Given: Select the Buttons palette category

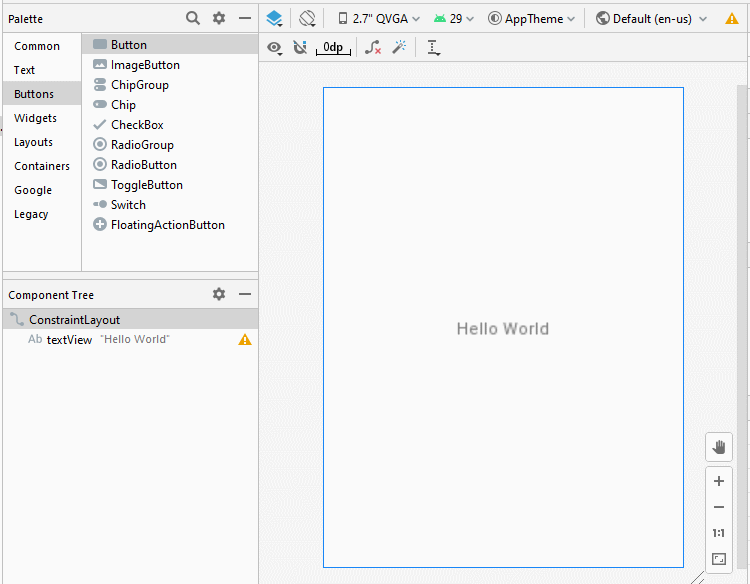Looking at the screenshot, I should pos(42,93).
